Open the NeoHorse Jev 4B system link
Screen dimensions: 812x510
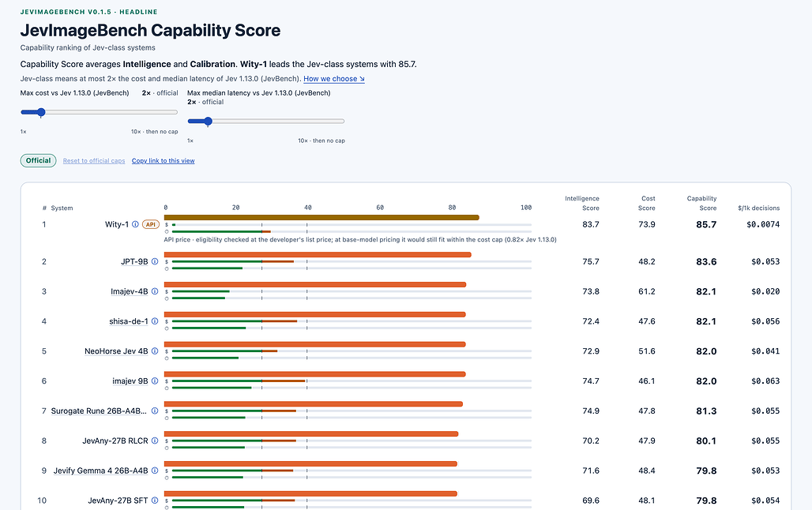(116, 351)
